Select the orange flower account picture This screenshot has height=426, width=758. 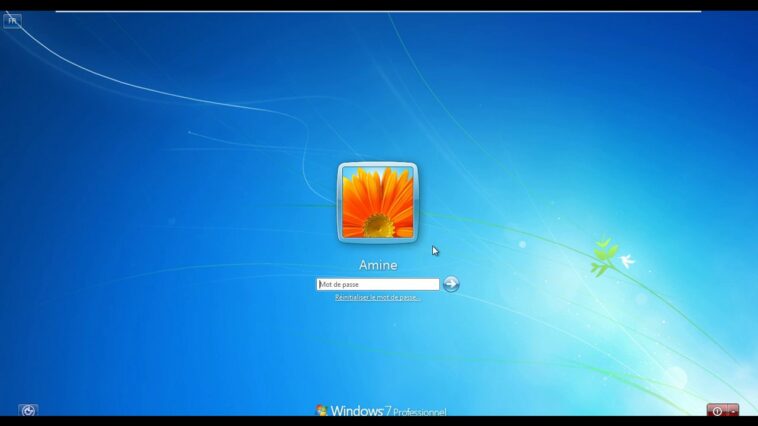(378, 202)
